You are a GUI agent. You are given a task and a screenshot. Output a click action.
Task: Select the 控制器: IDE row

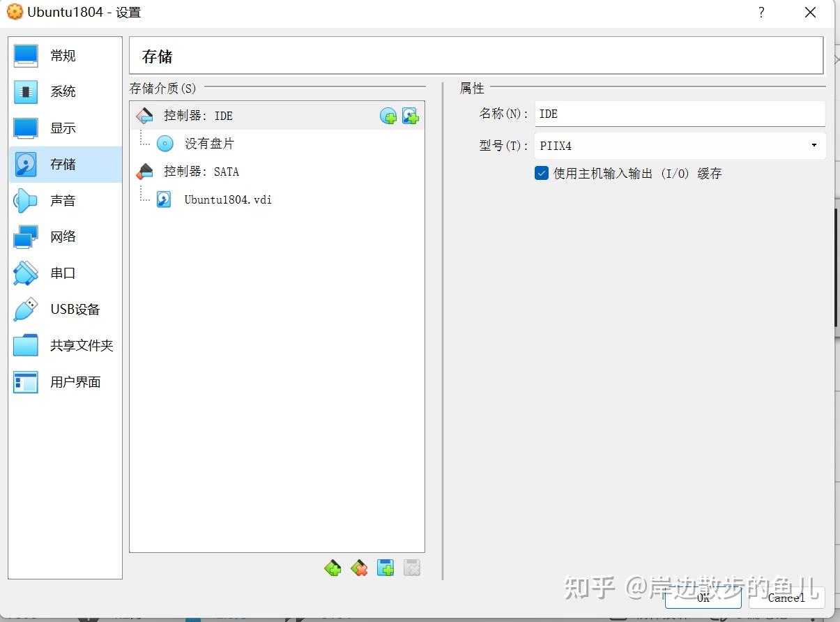tap(277, 116)
